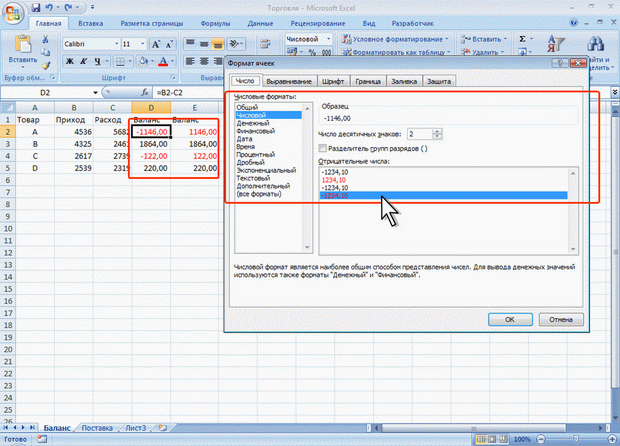Adjust the zoom slider handle
This screenshot has width=620, height=446.
coord(577,439)
